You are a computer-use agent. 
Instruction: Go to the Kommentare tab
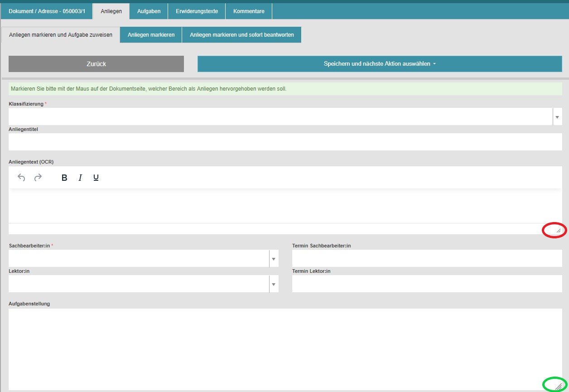point(249,11)
